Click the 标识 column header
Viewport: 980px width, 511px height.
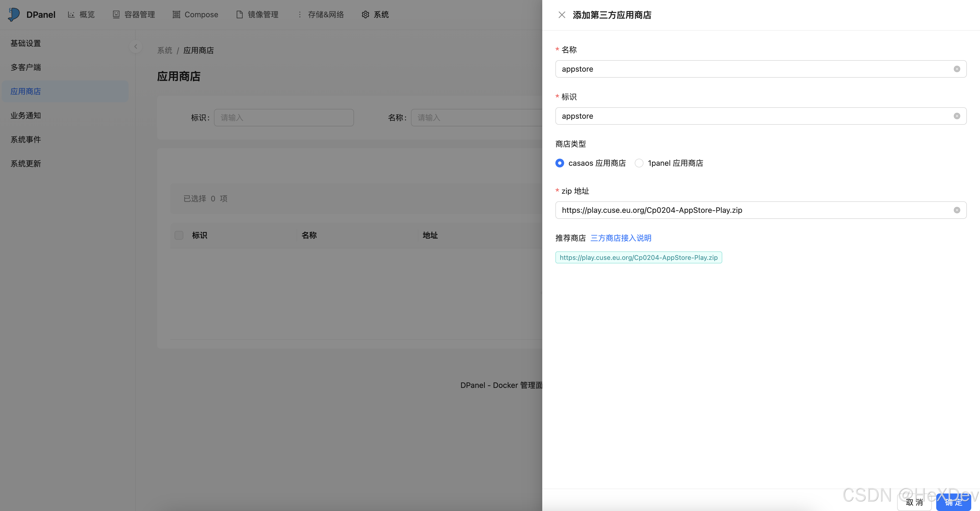[x=200, y=236]
